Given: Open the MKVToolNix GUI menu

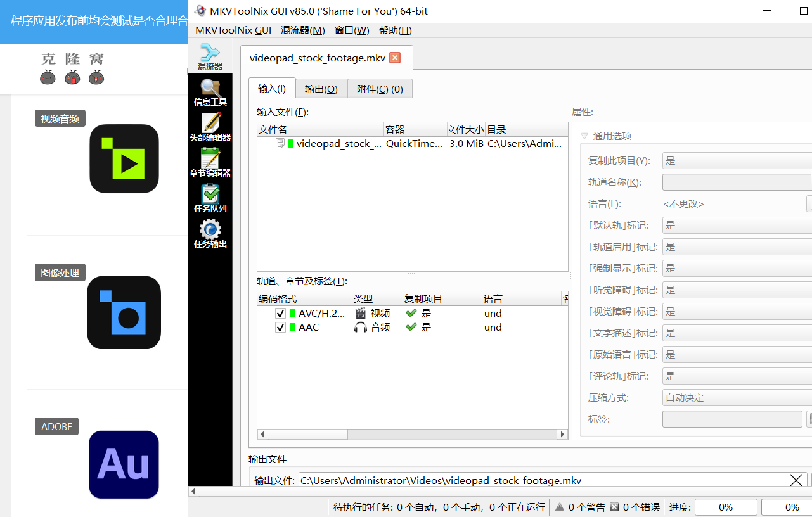Looking at the screenshot, I should pyautogui.click(x=233, y=30).
